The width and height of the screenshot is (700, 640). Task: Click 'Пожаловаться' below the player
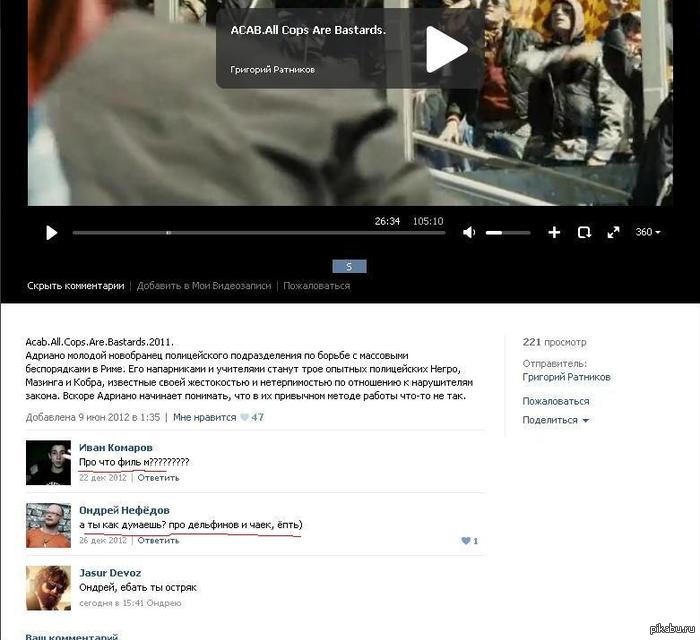[317, 286]
